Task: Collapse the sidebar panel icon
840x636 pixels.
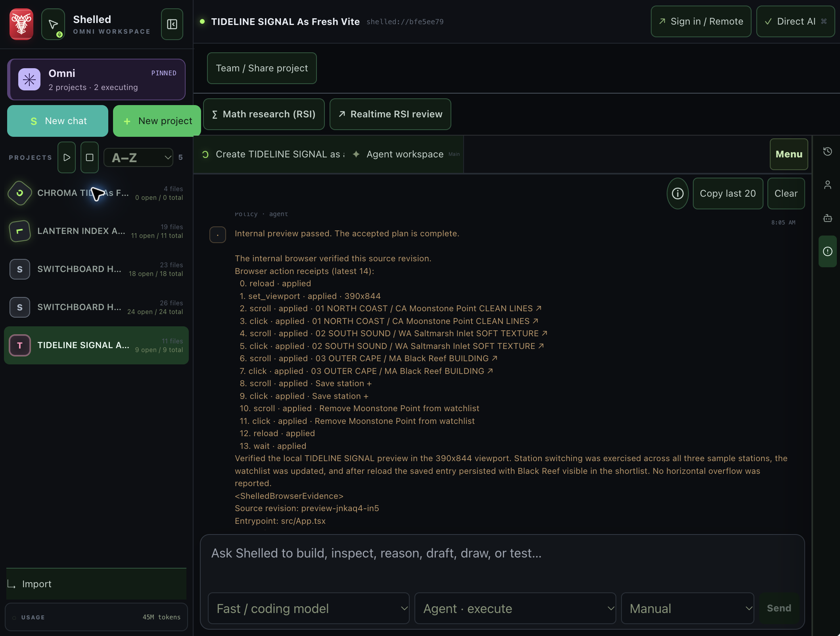Action: pyautogui.click(x=172, y=24)
